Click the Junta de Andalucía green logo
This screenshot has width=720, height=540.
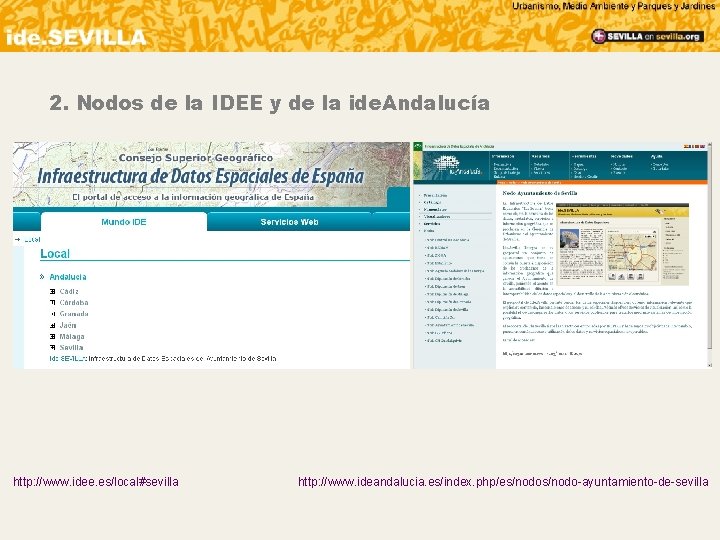[417, 148]
